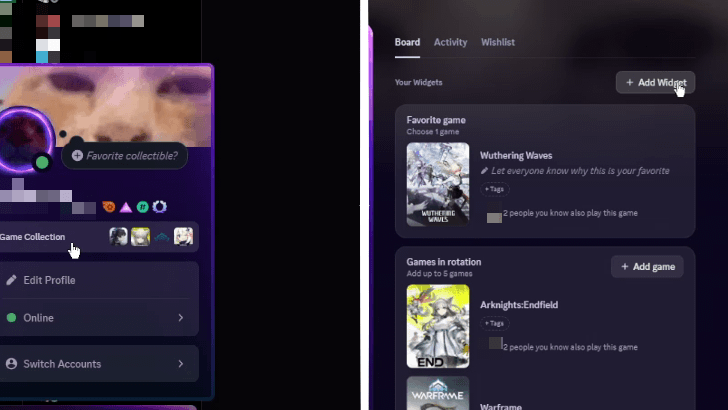Click yellow character Game Collection icon
Screen dimensions: 728x410
tap(140, 236)
